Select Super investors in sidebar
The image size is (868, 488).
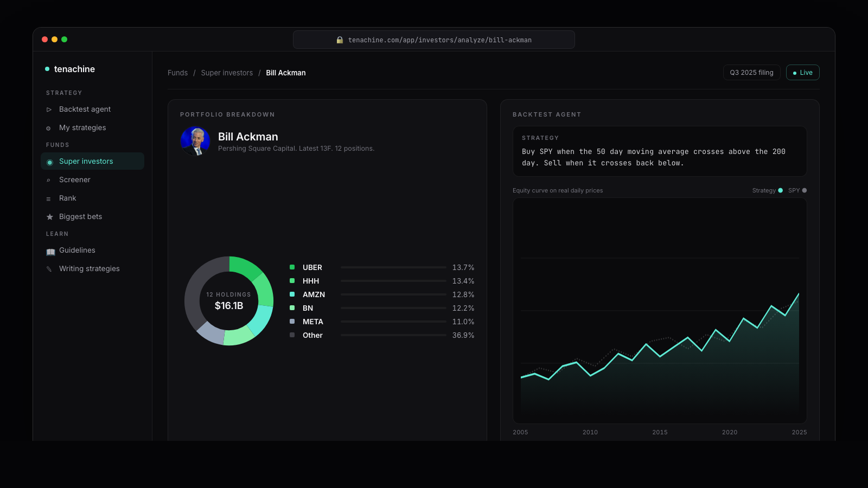92,161
